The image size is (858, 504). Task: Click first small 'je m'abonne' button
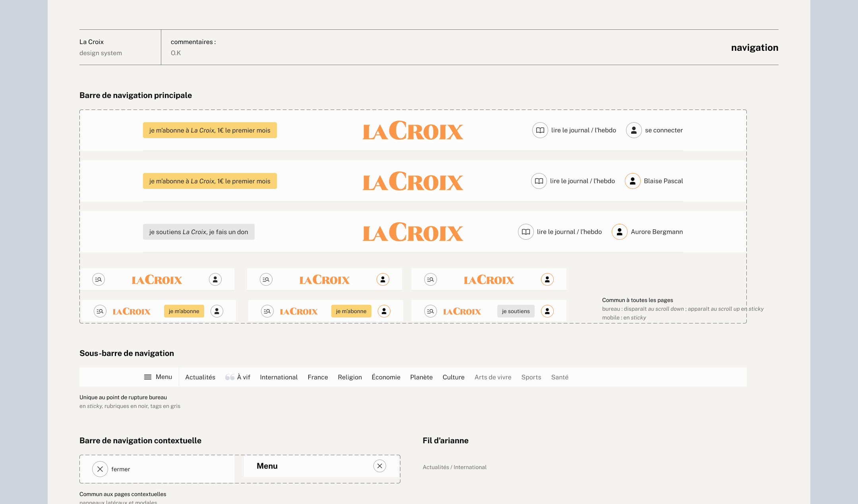point(184,311)
